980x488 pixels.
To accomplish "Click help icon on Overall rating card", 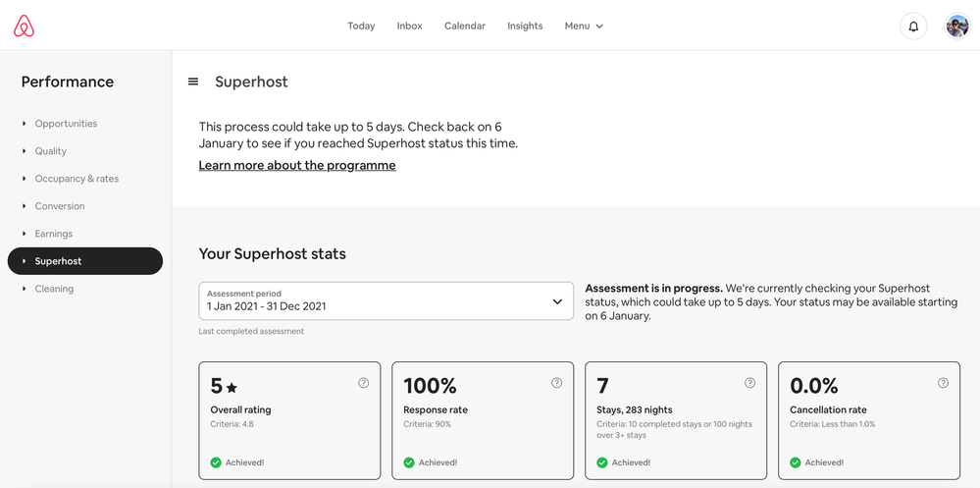I will [364, 383].
